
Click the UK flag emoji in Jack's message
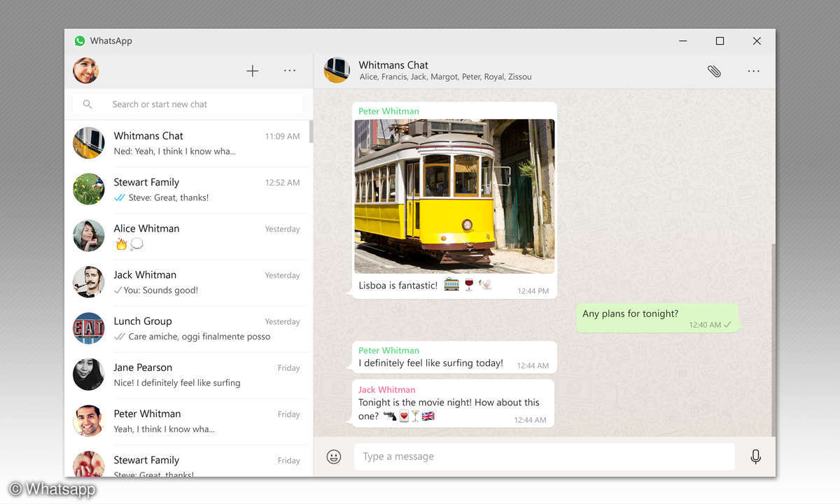coord(428,416)
